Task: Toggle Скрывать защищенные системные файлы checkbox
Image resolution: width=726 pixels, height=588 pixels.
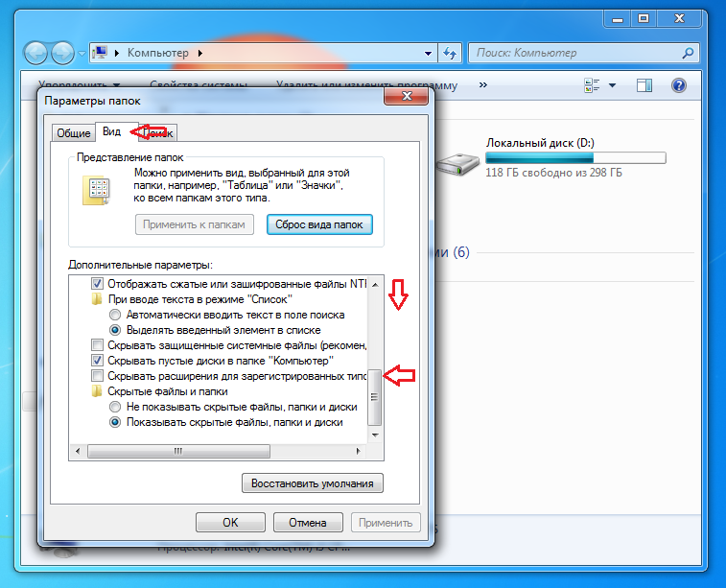Action: pyautogui.click(x=97, y=345)
